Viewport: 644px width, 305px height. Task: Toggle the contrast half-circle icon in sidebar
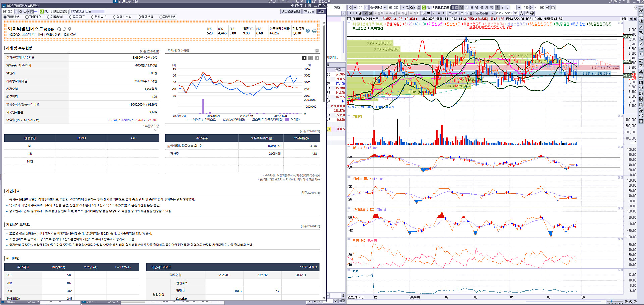(x=641, y=21)
